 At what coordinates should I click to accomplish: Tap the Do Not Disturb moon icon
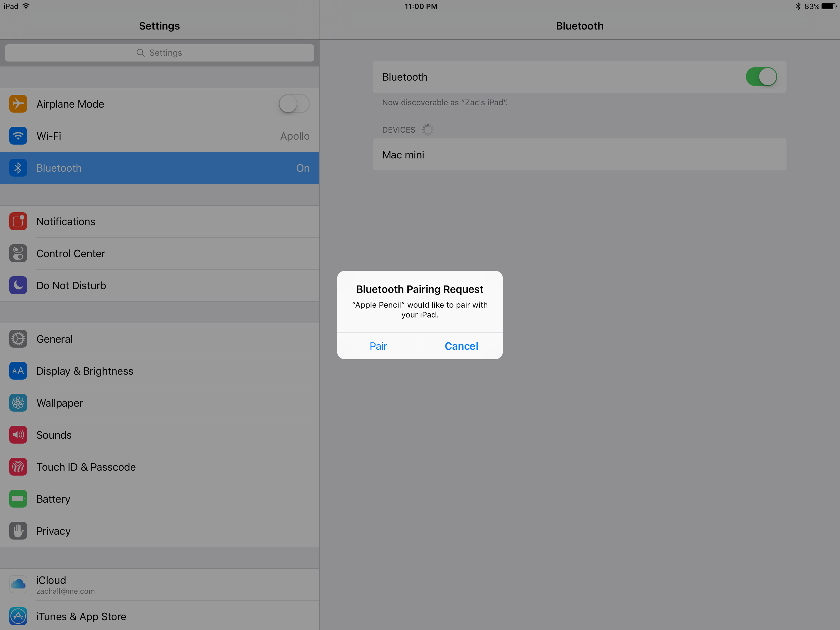(18, 285)
